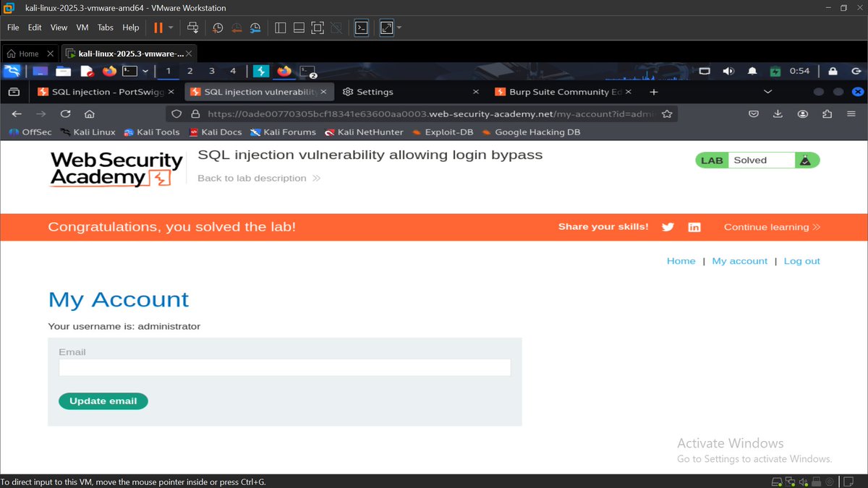Image resolution: width=868 pixels, height=488 pixels.
Task: Bookmark this page with the star
Action: click(667, 114)
